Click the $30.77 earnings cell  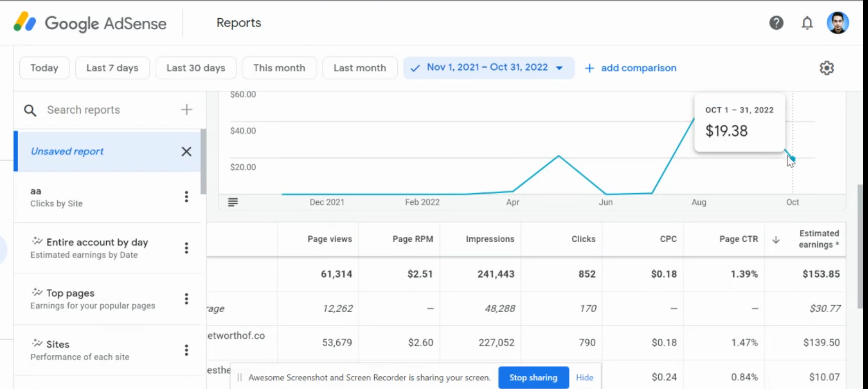pyautogui.click(x=825, y=308)
